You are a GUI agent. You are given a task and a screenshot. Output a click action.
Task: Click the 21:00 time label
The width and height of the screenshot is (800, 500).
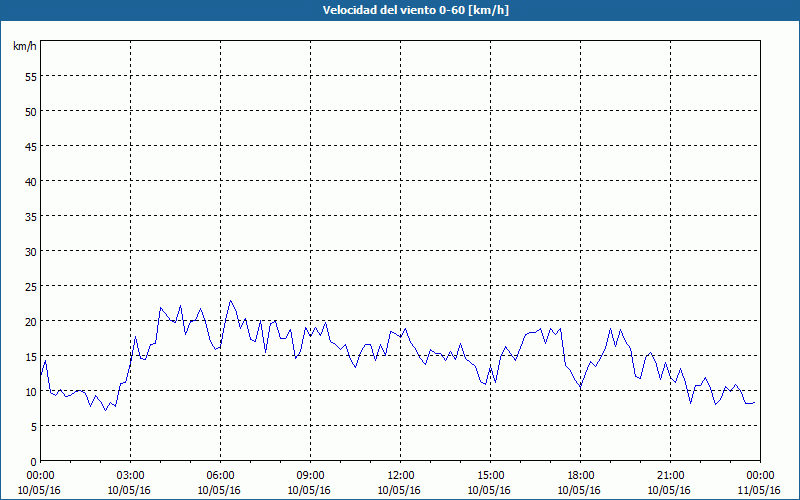pyautogui.click(x=670, y=476)
